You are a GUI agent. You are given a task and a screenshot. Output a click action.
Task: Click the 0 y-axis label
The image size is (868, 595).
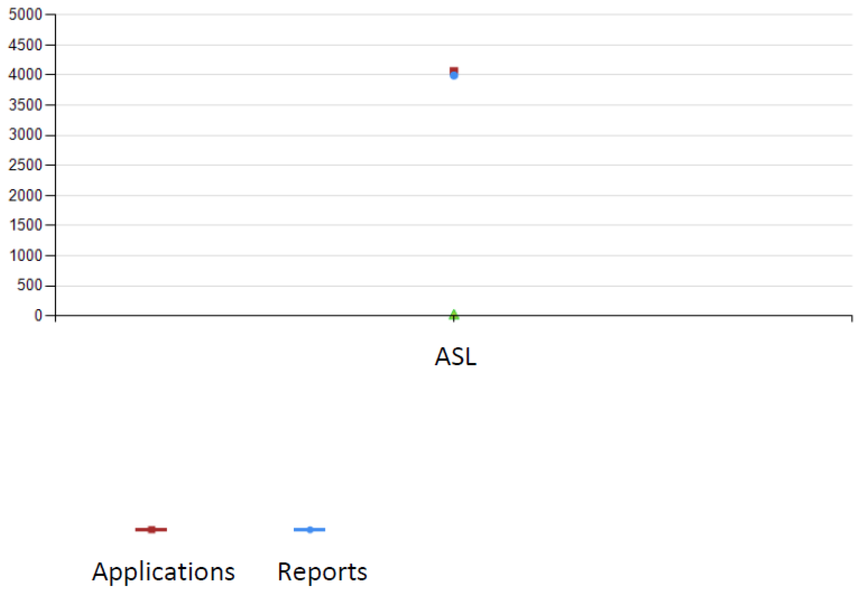(38, 316)
